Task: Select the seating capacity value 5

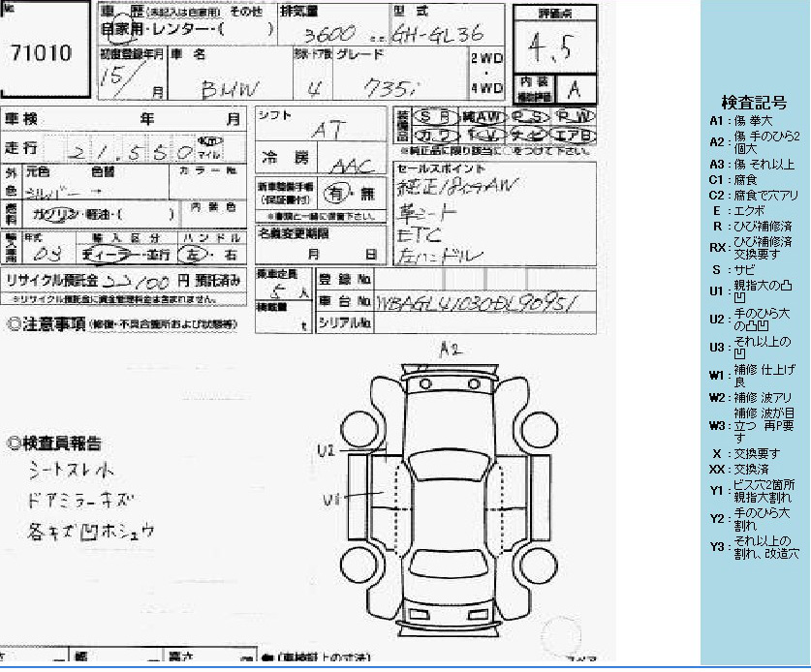Action: [x=277, y=293]
